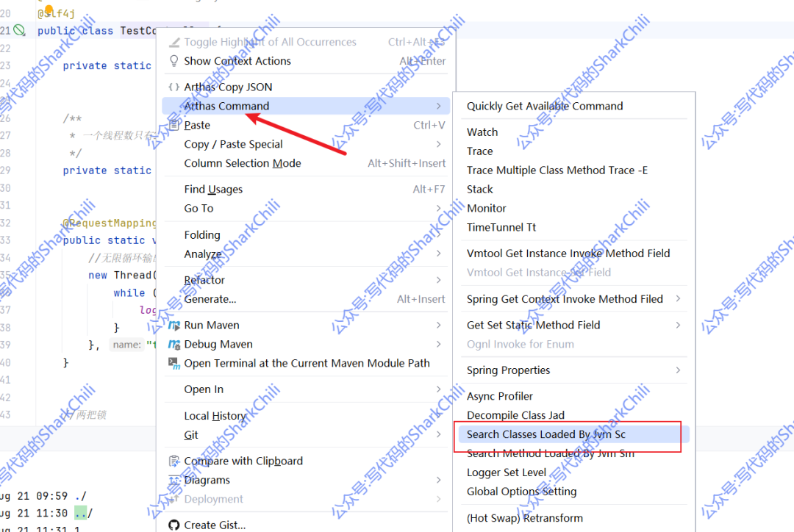Select Search Classes Loaded By Jvm Sc
Screen dimensions: 794x532
(574, 434)
